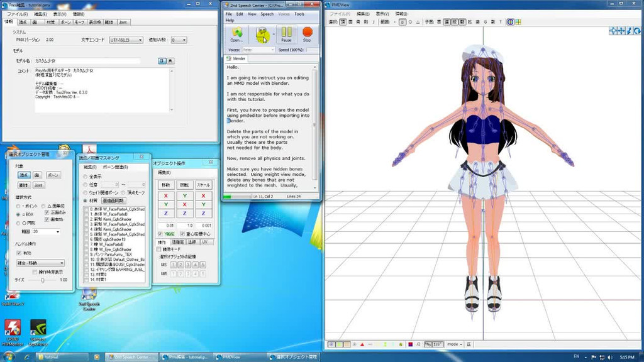This screenshot has height=362, width=644.
Task: Toggle 頂 vertex selection in PMDView toolbar
Action: (x=343, y=22)
